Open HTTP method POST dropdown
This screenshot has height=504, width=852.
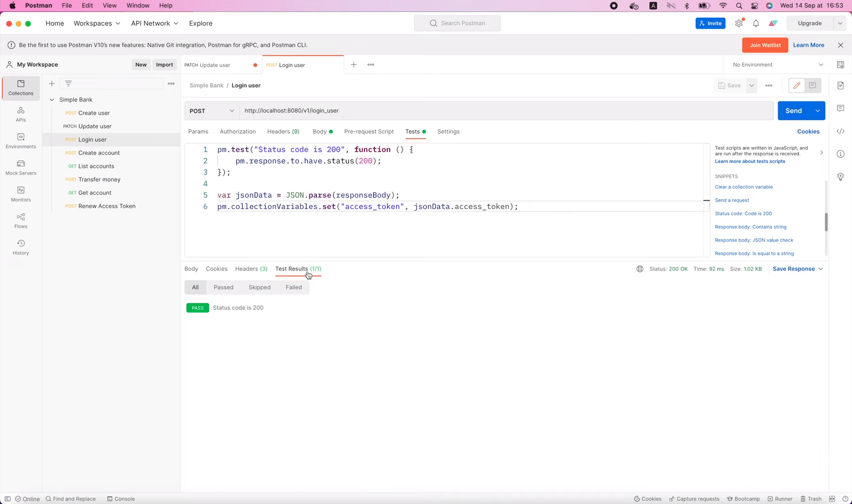(x=212, y=111)
